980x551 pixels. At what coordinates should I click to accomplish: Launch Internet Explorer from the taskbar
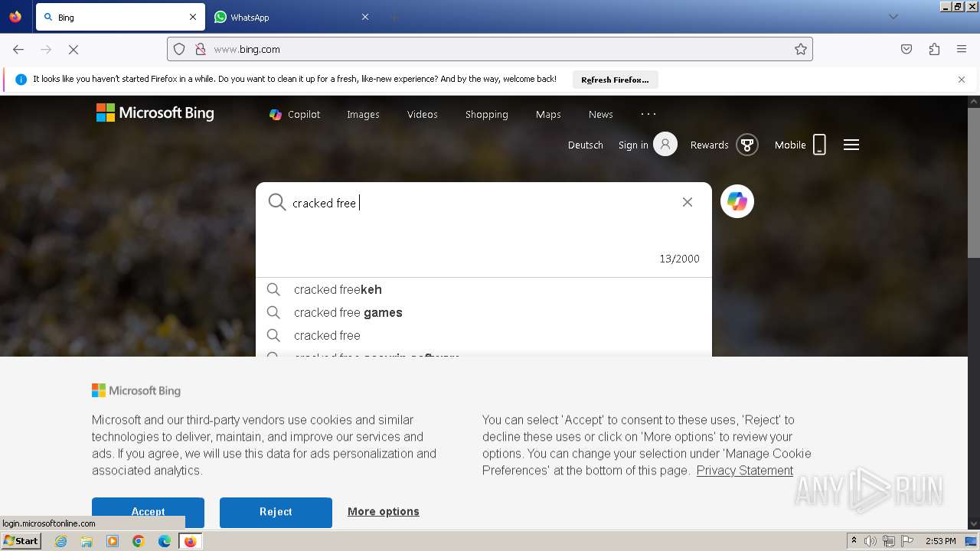(x=60, y=541)
